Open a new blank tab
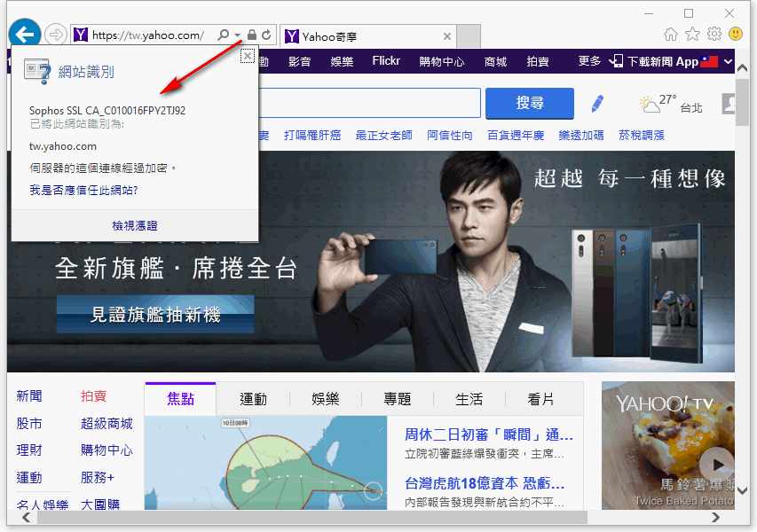 tap(469, 36)
